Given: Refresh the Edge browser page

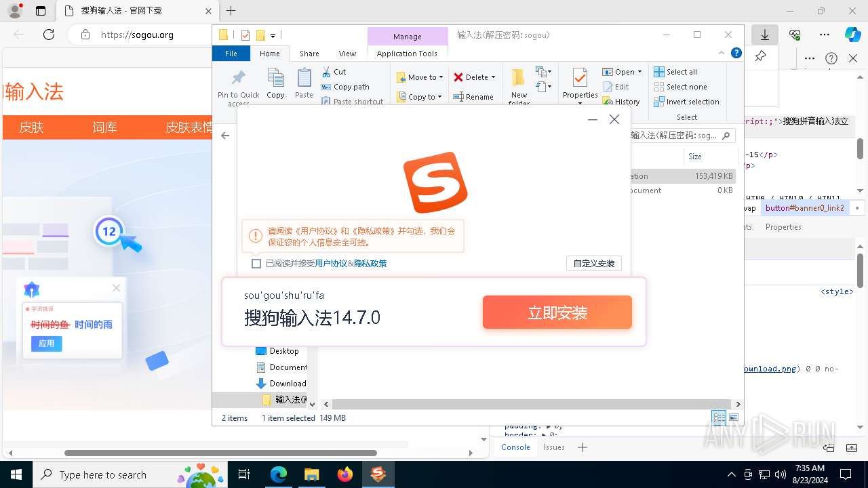Looking at the screenshot, I should pos(48,35).
